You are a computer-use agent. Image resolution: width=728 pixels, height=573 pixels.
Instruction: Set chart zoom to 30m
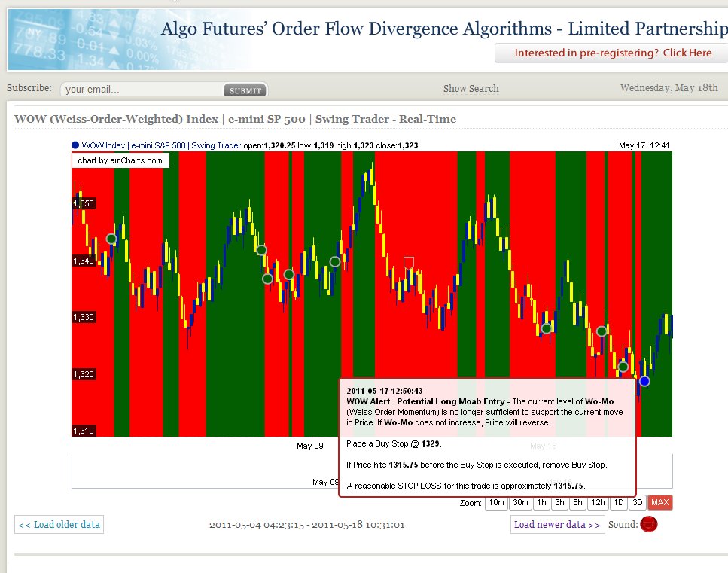[x=520, y=502]
